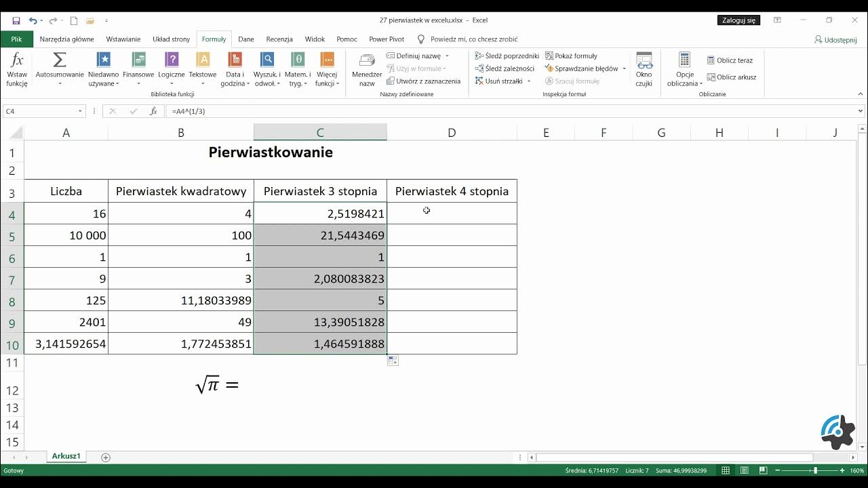Switch to Normal view in the status bar
The image size is (868, 488).
click(x=726, y=470)
